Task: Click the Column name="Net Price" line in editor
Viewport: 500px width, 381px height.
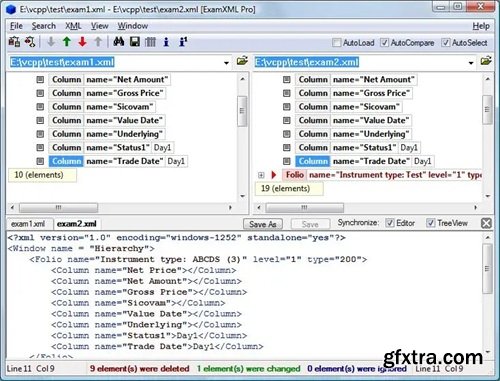Action: [144, 270]
